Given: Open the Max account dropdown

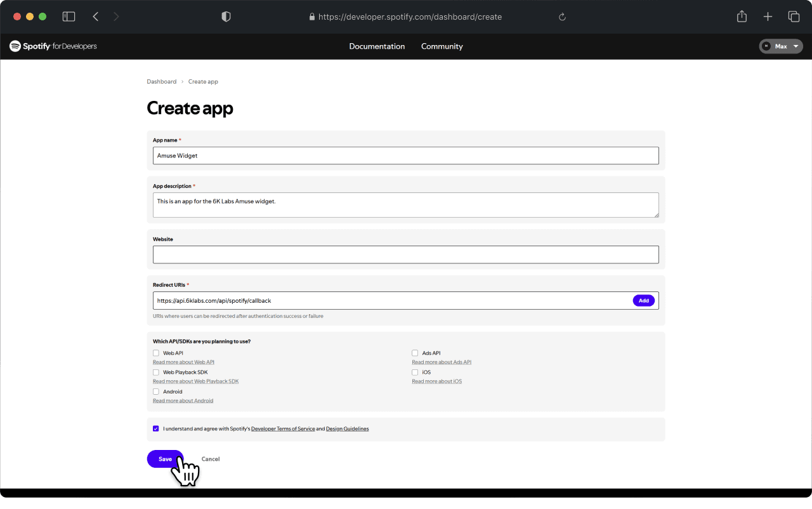Looking at the screenshot, I should coord(781,46).
